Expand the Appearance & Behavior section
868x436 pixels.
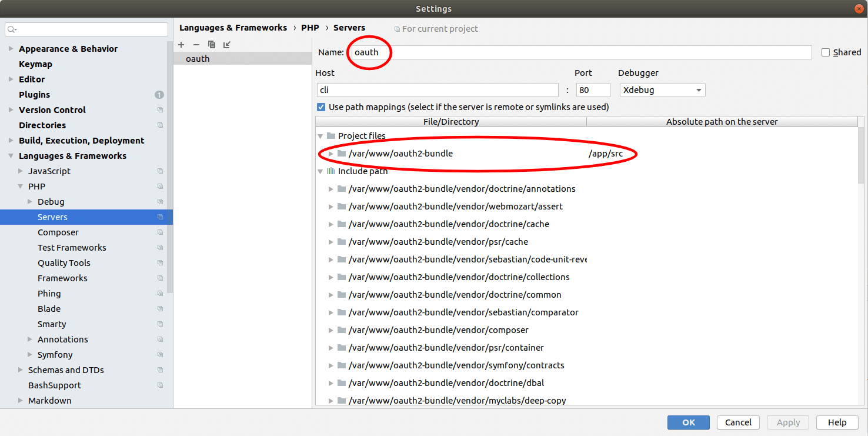pos(11,49)
